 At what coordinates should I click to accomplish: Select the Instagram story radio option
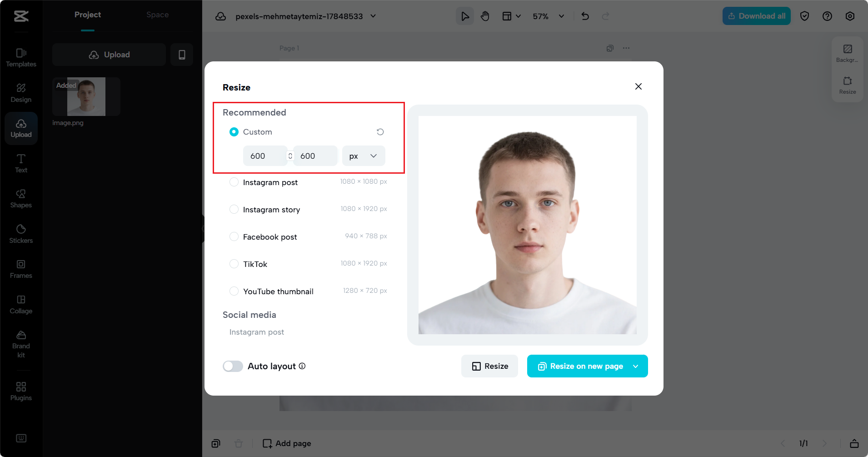click(x=234, y=209)
